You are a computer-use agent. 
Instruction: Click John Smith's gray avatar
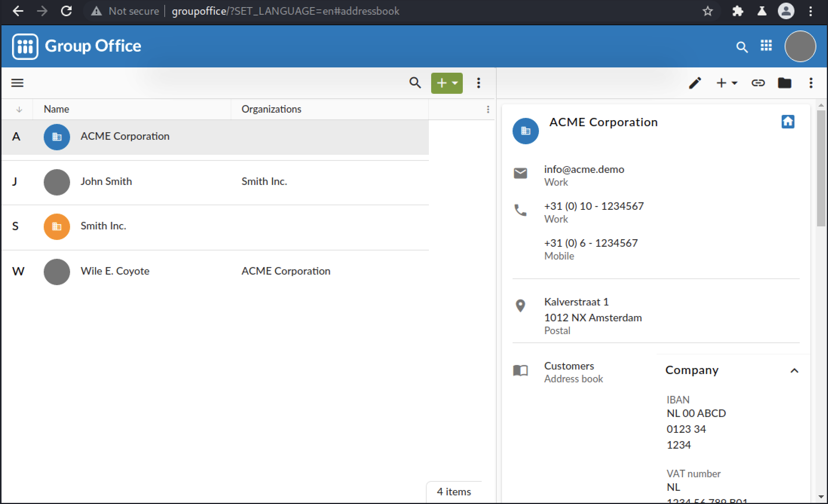(x=57, y=182)
